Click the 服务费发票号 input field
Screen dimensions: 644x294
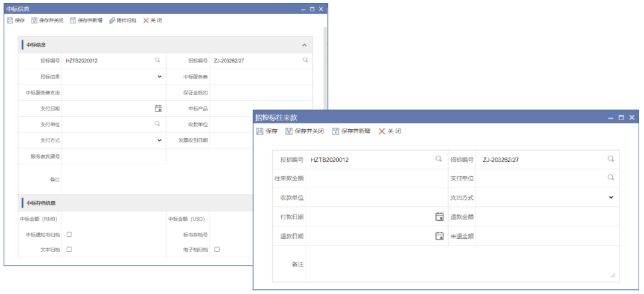pos(114,157)
